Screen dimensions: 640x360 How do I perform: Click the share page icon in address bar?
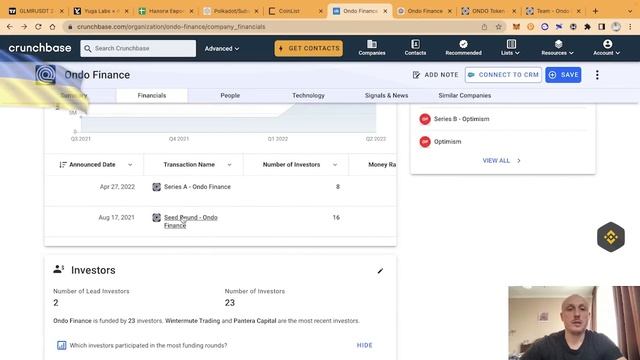(484, 27)
